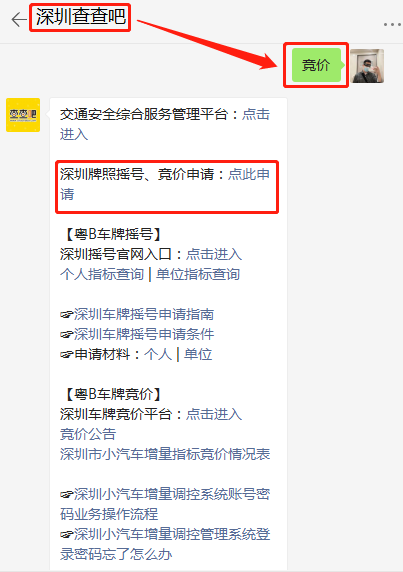Image resolution: width=403 pixels, height=572 pixels.
Task: Open 登录密码忘了怎么办 link
Action: click(x=165, y=544)
